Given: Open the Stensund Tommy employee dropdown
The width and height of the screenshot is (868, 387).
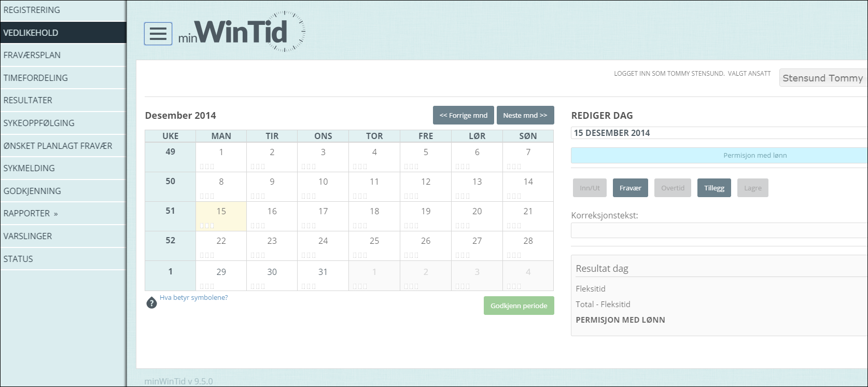Looking at the screenshot, I should [x=823, y=78].
